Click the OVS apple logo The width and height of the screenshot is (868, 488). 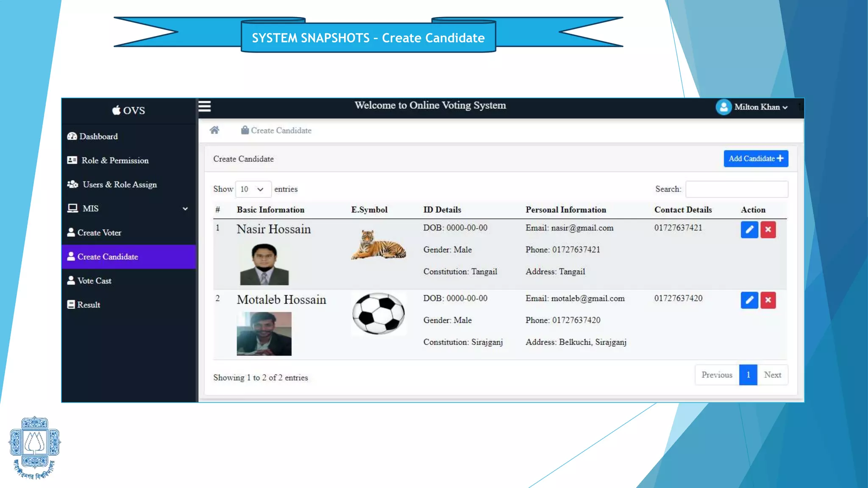pyautogui.click(x=116, y=110)
